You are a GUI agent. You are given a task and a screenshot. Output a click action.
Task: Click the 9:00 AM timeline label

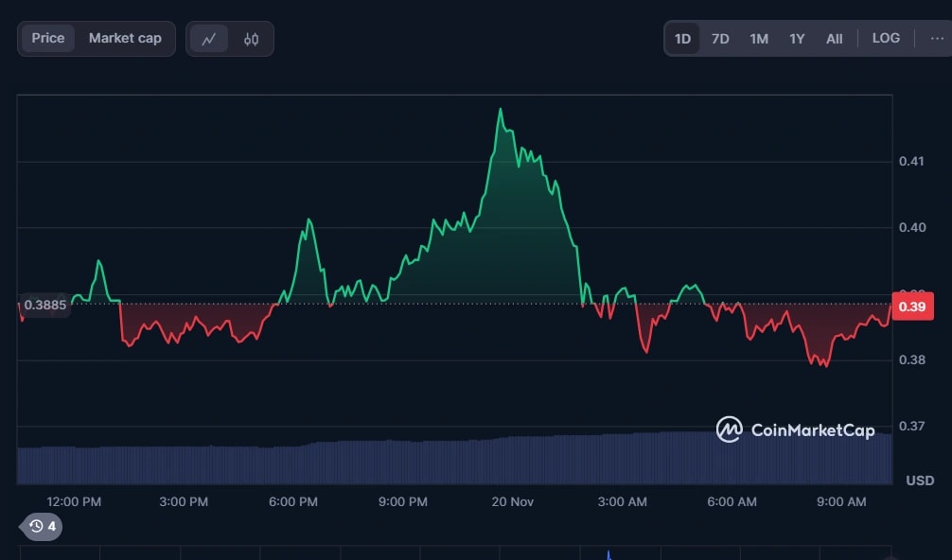[840, 502]
